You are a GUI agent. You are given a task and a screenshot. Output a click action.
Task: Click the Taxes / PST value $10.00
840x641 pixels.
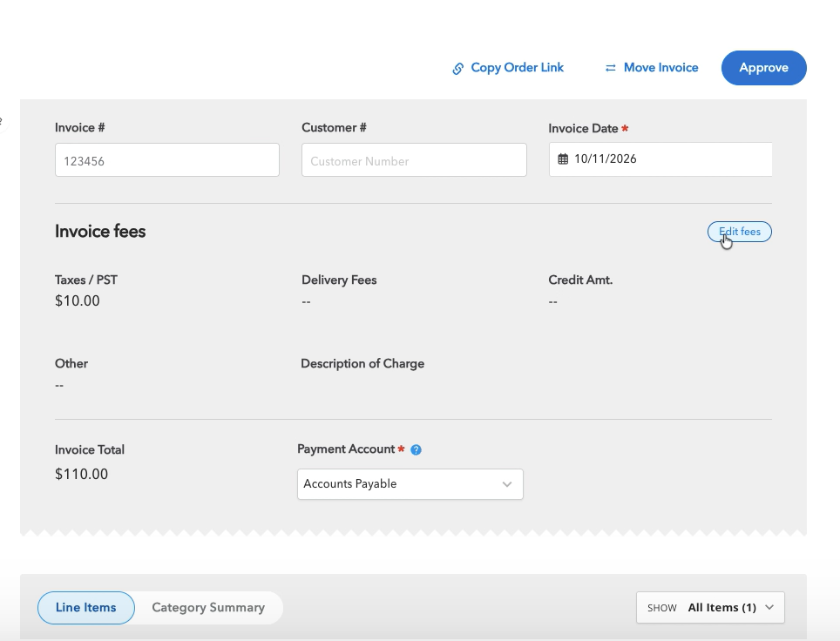pyautogui.click(x=78, y=301)
